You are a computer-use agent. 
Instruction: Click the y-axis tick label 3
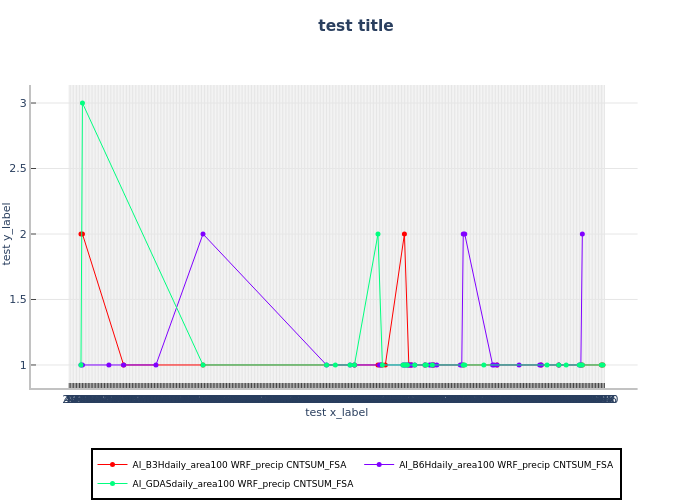[x=23, y=103]
